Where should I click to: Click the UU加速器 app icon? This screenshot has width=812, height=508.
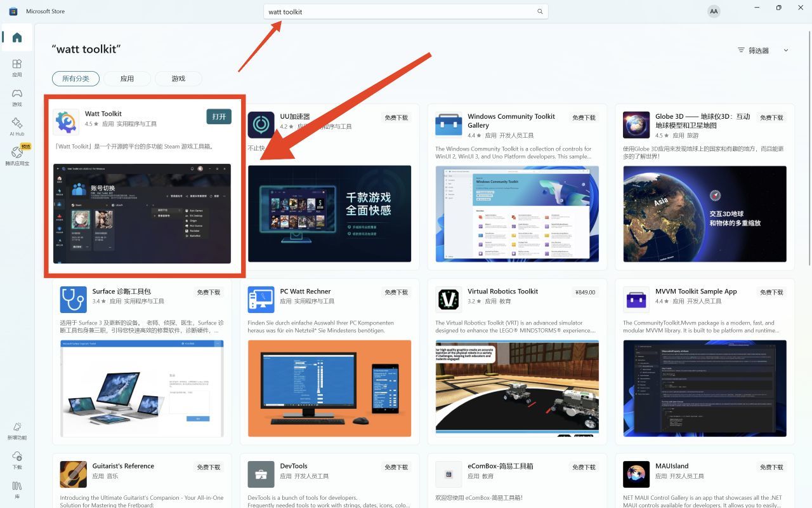pos(261,124)
